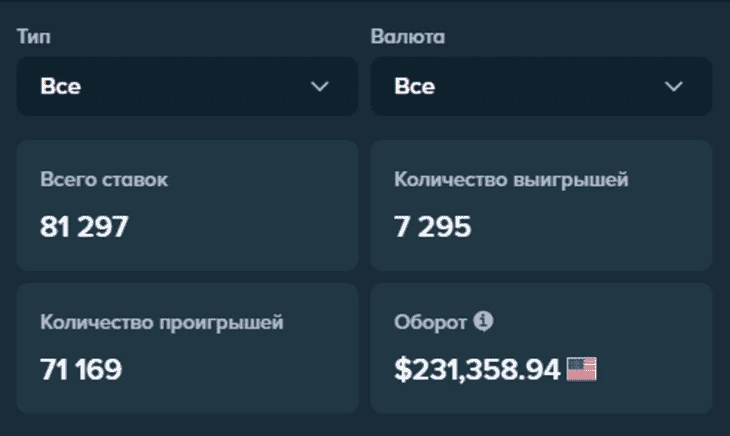This screenshot has height=436, width=730.
Task: Select the Количество выигрышей label
Action: [x=511, y=181]
